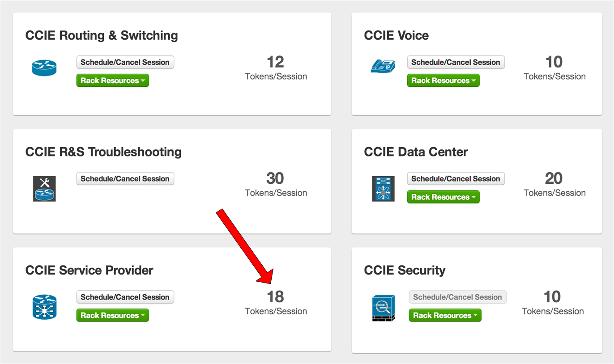The image size is (614, 364).
Task: Open Schedule/Cancel Session for CCIE Voice
Action: pyautogui.click(x=456, y=62)
